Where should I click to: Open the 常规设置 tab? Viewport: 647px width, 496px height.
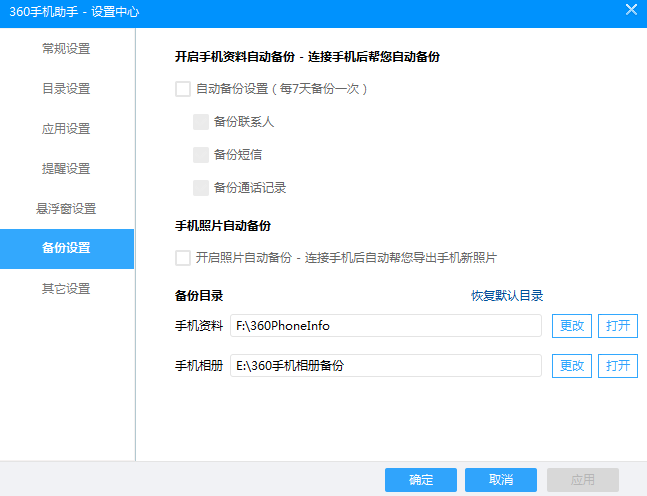pos(66,49)
